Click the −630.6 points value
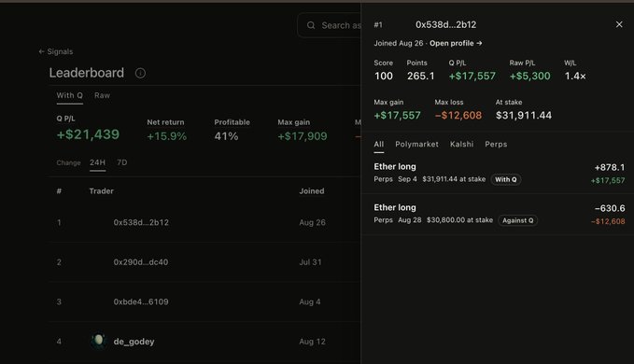Screen dimensions: 634x364 tap(610, 208)
